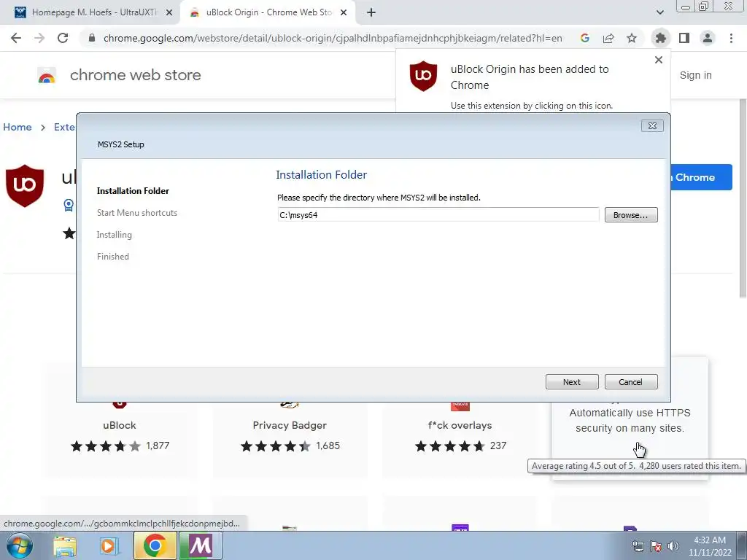Click the address bar URL
The height and width of the screenshot is (560, 747).
pos(333,38)
